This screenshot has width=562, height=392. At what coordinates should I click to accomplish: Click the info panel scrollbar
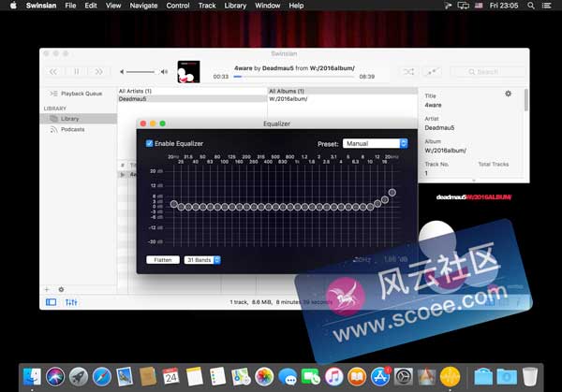point(526,100)
